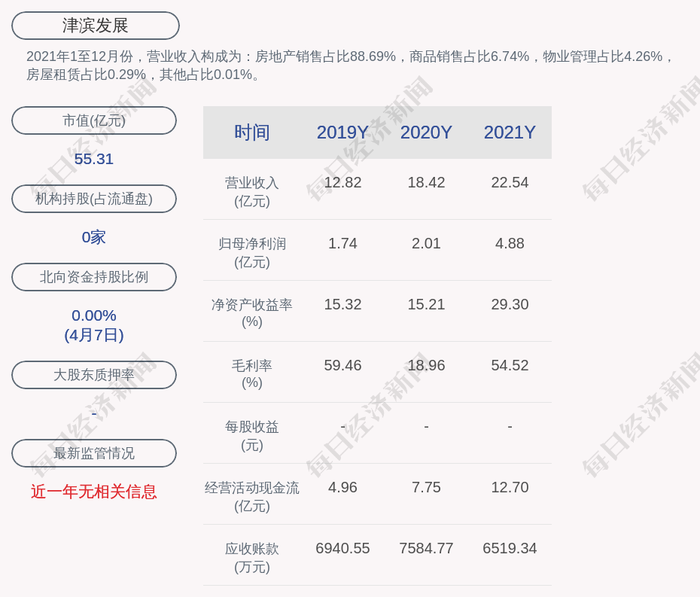The width and height of the screenshot is (700, 597).
Task: Click the 2020Y revenue value 18.42
Action: (x=426, y=183)
